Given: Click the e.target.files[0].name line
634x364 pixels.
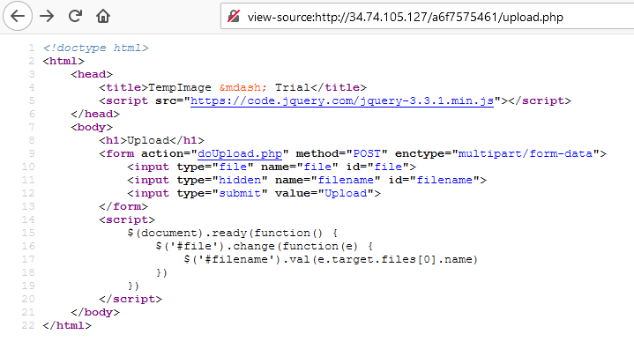Looking at the screenshot, I should click(331, 259).
